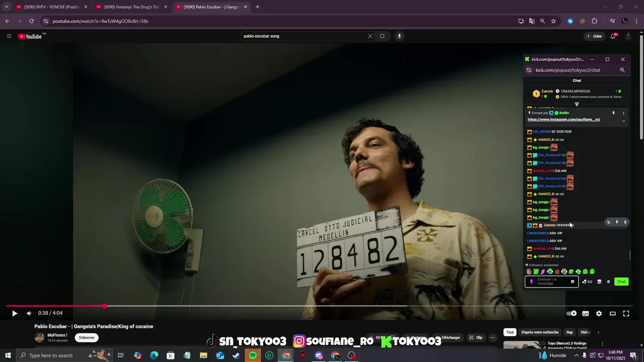
Task: Collapse the gift leaderboard in chat
Action: click(577, 104)
